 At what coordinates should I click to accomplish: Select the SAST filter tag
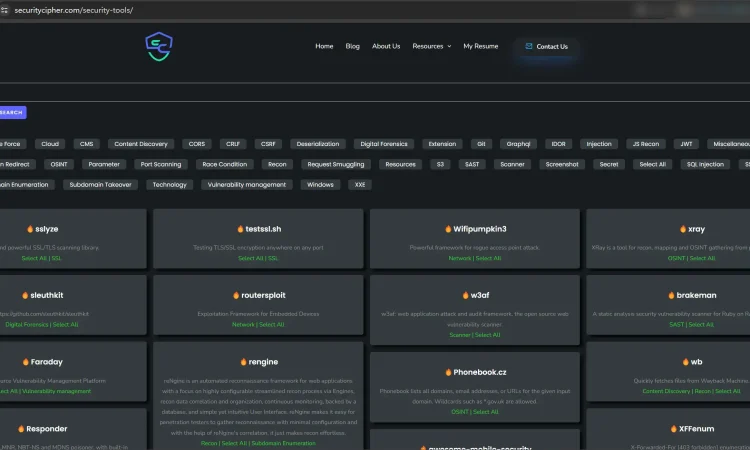click(x=472, y=165)
